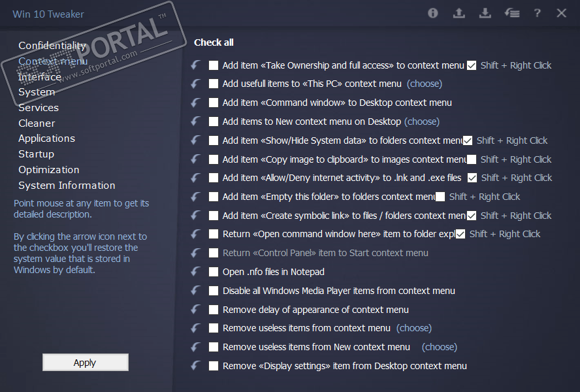The image size is (580, 392).
Task: Click restore arrow for Remove useless items row
Action: 196,328
